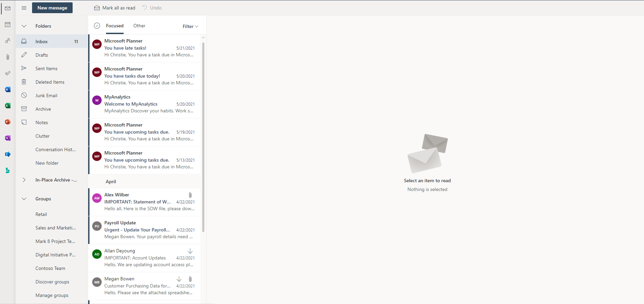Viewport: 644px width, 304px height.
Task: Open Alex Wilber's IMPORTANT SOW email
Action: (145, 202)
